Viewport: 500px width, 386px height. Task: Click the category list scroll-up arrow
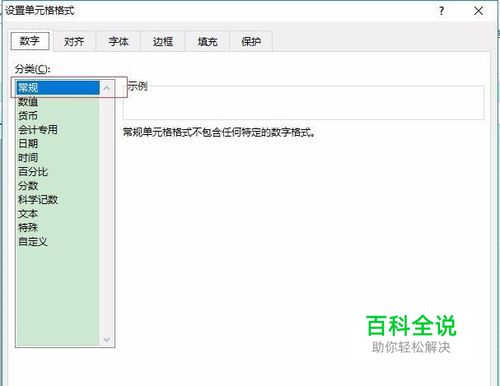[x=107, y=88]
